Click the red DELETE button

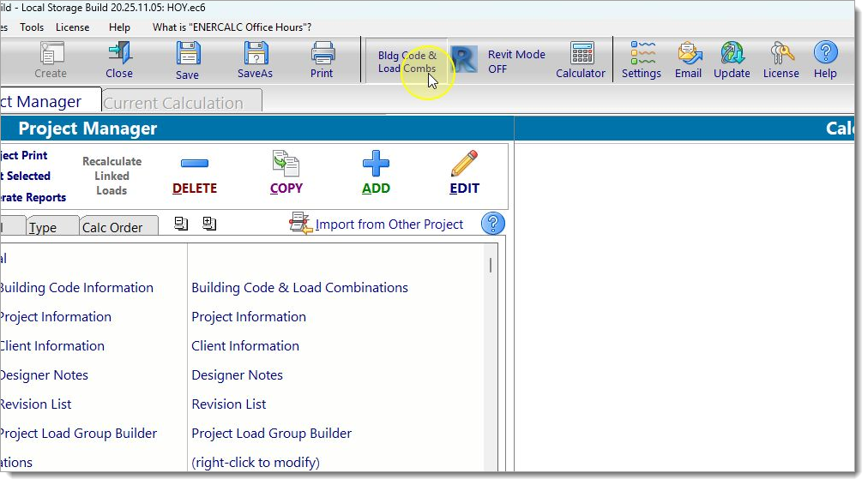(195, 174)
